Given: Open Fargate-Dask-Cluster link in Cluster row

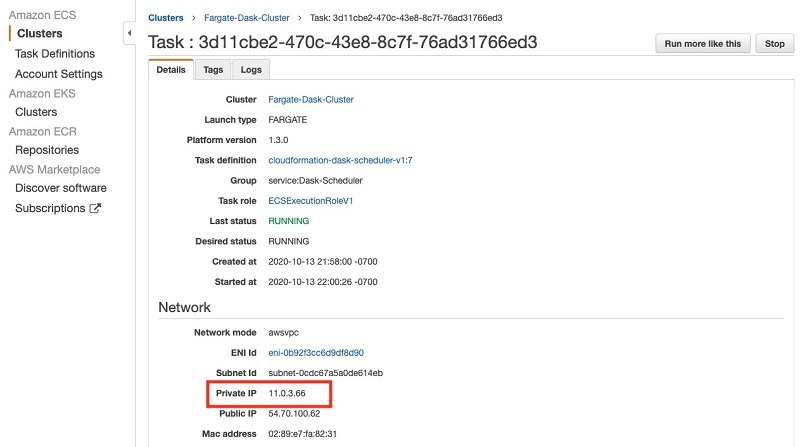Looking at the screenshot, I should coord(311,100).
